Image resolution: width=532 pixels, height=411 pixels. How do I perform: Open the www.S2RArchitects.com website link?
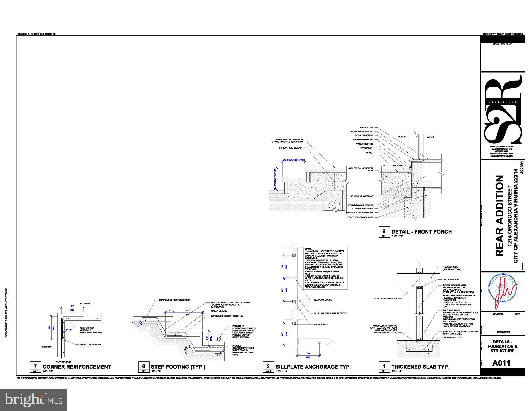[501, 154]
